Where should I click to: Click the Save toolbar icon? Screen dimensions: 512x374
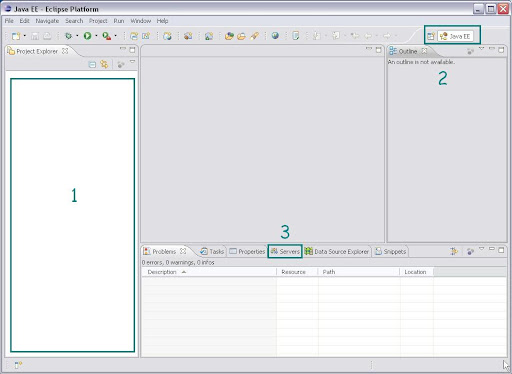[35, 36]
